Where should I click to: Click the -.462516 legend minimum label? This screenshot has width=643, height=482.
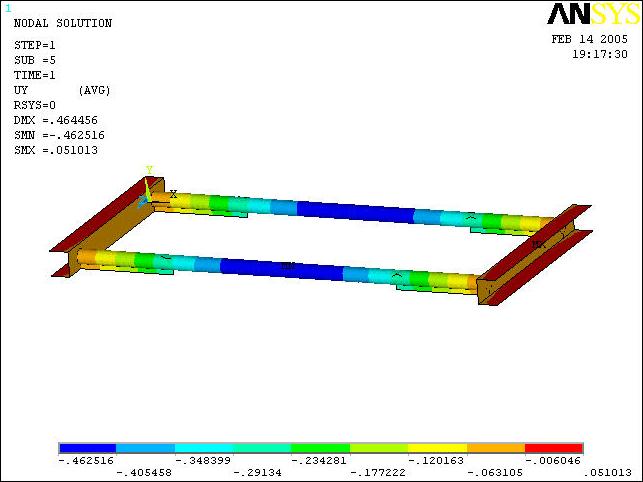tap(87, 461)
